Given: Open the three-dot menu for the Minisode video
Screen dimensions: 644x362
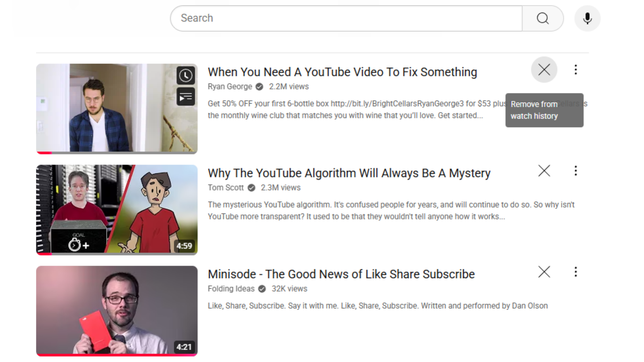Looking at the screenshot, I should point(575,272).
